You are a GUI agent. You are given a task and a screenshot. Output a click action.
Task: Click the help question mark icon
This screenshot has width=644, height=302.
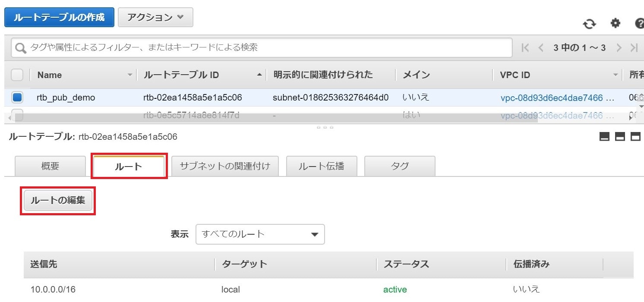click(x=640, y=23)
